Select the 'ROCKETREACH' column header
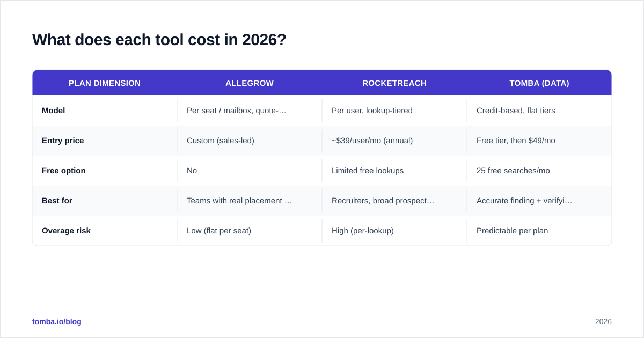The image size is (644, 338). 394,83
